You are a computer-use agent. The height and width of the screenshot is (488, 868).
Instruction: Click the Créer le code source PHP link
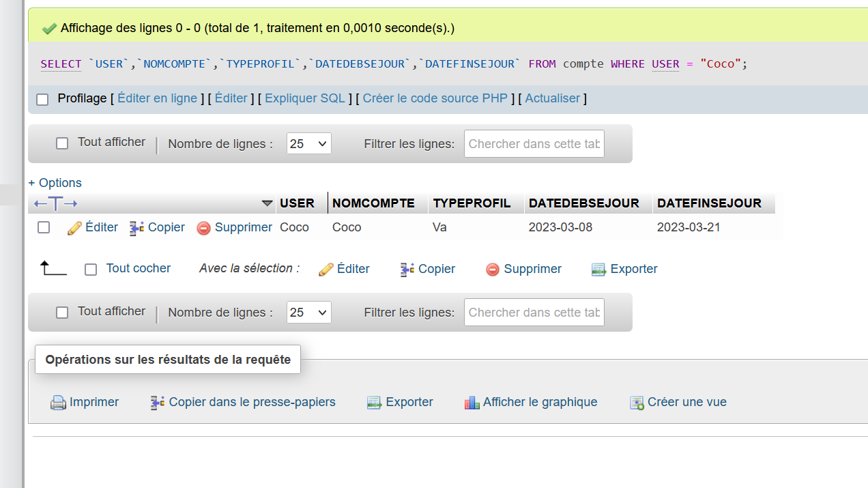[435, 98]
